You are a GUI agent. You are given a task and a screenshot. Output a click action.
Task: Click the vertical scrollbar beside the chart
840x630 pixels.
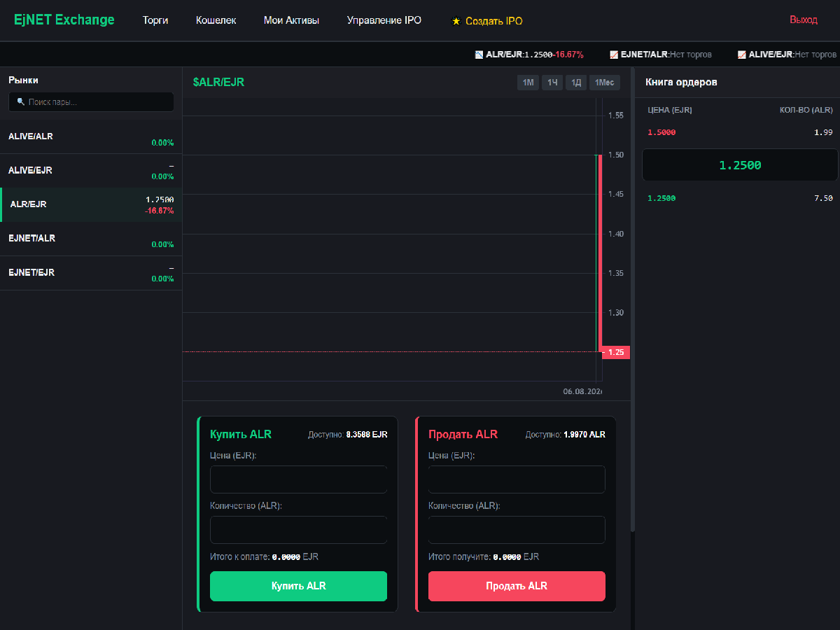pos(633,300)
